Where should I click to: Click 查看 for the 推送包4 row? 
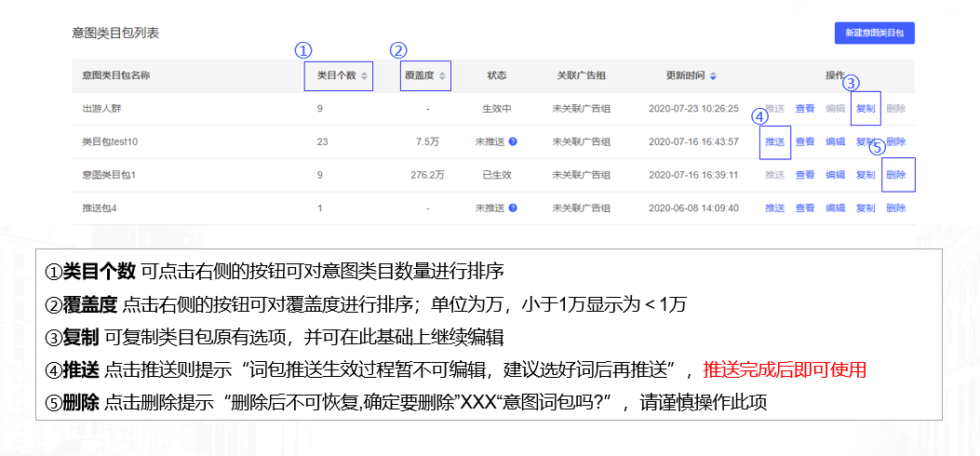click(x=805, y=208)
